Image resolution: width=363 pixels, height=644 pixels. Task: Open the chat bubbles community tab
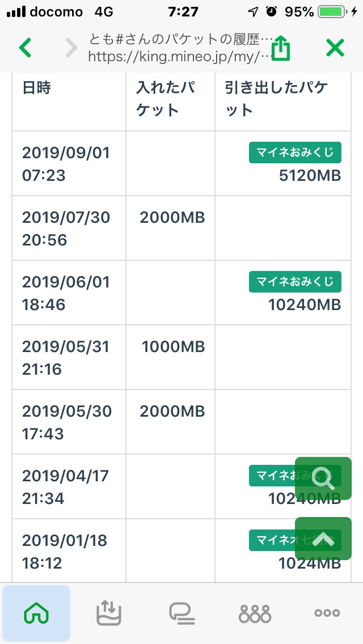point(181,613)
